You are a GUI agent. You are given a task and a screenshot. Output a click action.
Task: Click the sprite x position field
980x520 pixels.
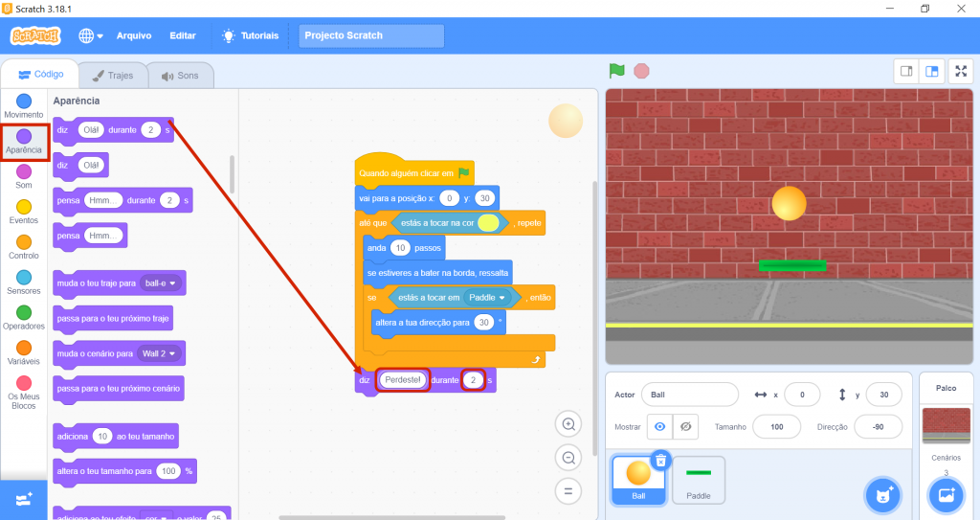[803, 395]
